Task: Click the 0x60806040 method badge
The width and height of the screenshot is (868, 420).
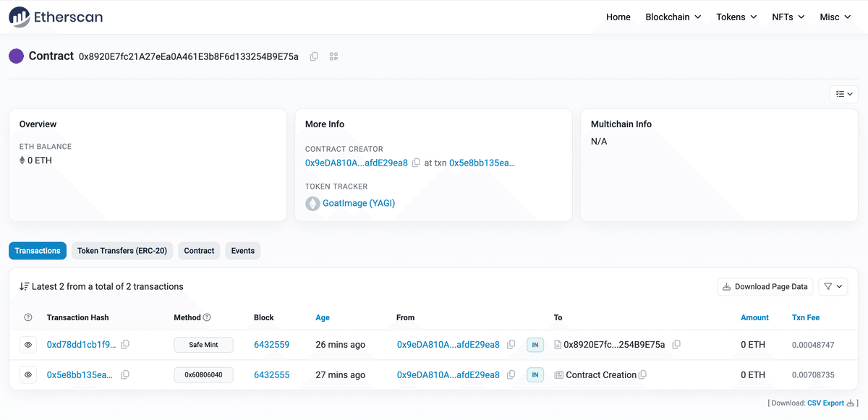Action: pos(204,375)
